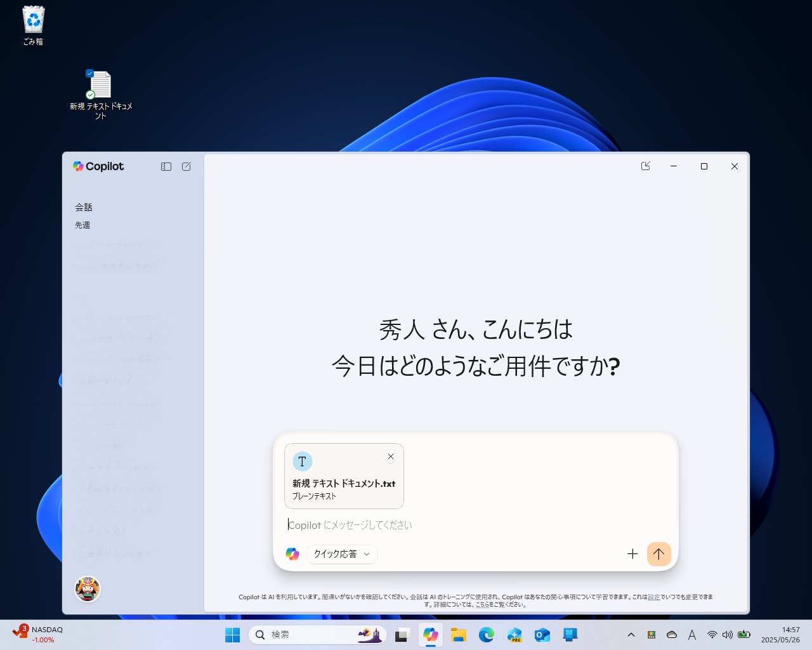Viewport: 812px width, 650px height.
Task: Click the pop-in window icon near minimize
Action: coord(645,166)
